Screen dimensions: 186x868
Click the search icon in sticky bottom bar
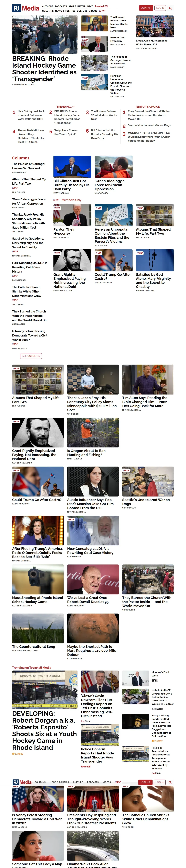[170, 782]
